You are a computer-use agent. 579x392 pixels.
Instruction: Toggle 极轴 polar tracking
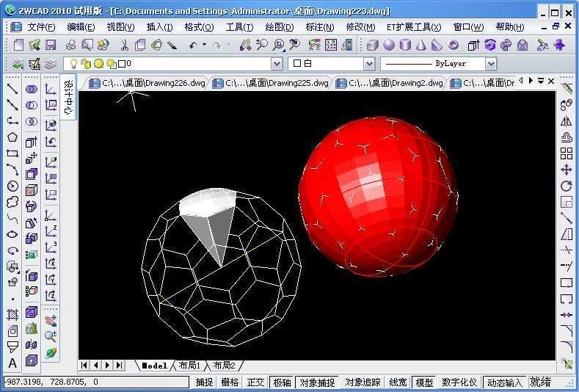click(x=282, y=382)
